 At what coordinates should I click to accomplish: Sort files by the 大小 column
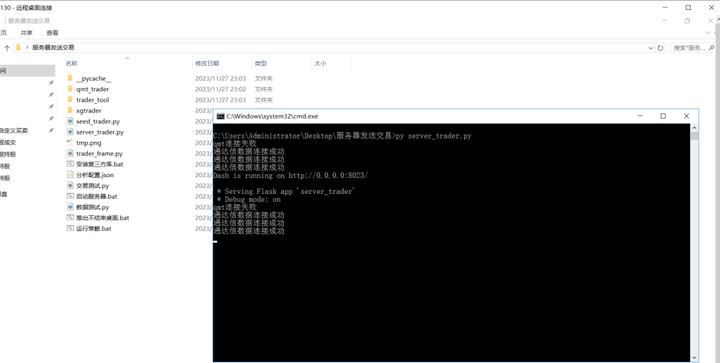tap(320, 63)
